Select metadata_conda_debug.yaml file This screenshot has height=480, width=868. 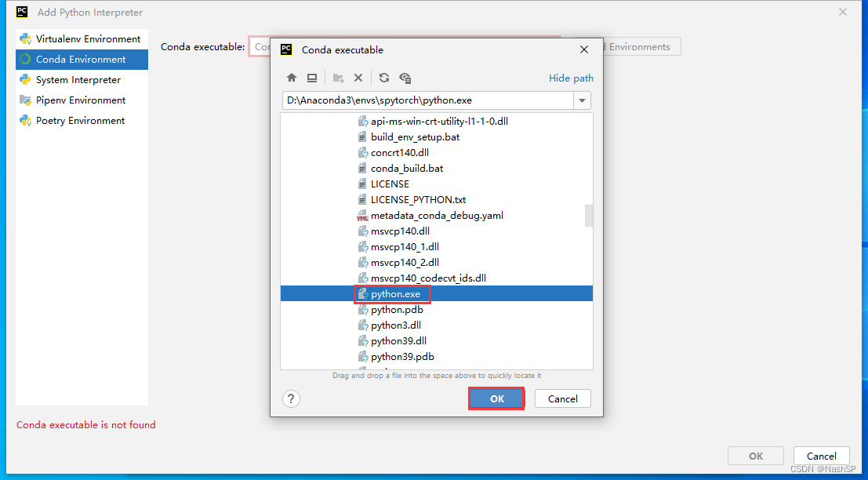point(437,216)
